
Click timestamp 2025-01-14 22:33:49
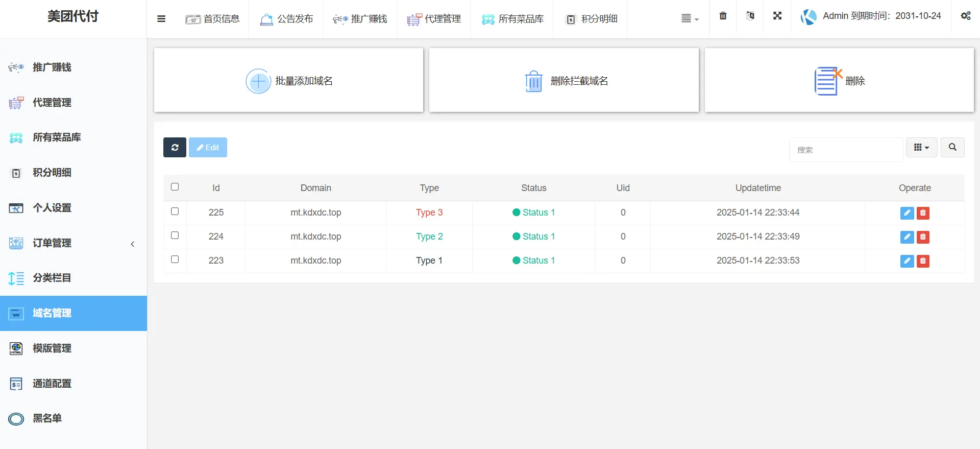(758, 237)
